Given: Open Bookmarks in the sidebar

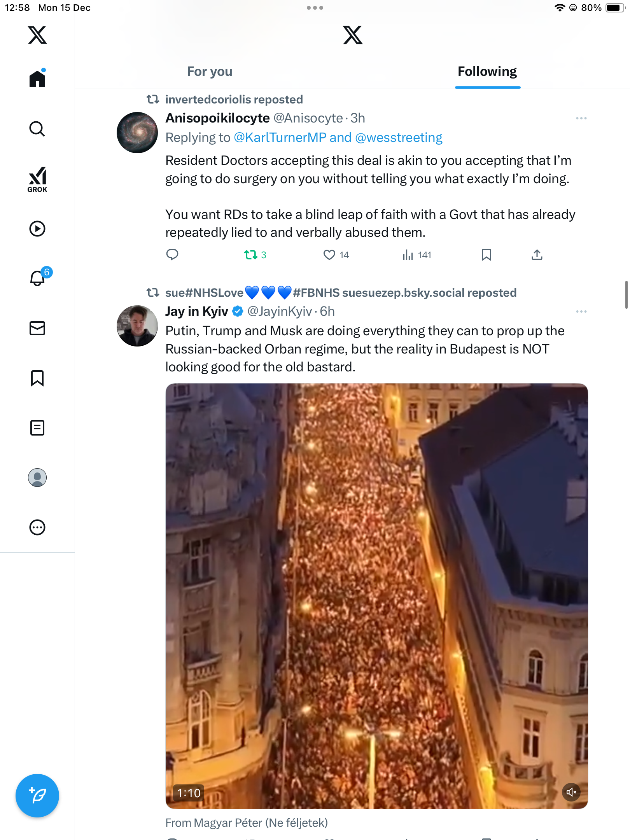Looking at the screenshot, I should pos(37,378).
